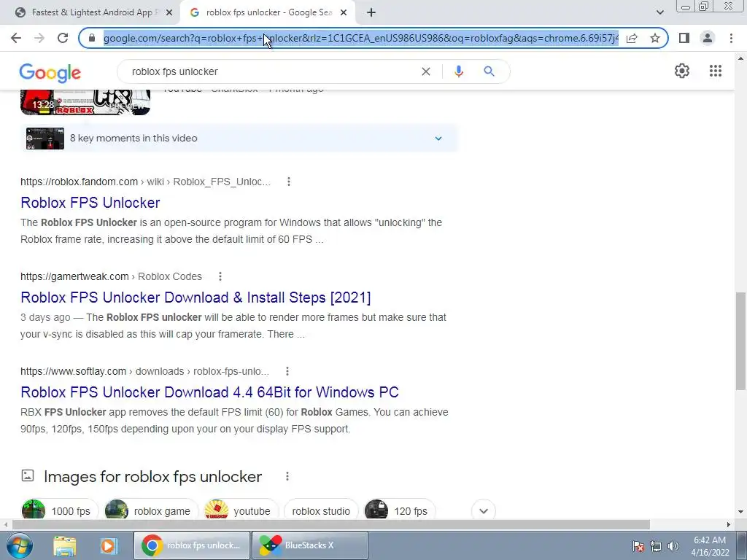Open the Roblox FPS Unlocker fandom link
This screenshot has width=747, height=560.
point(90,203)
